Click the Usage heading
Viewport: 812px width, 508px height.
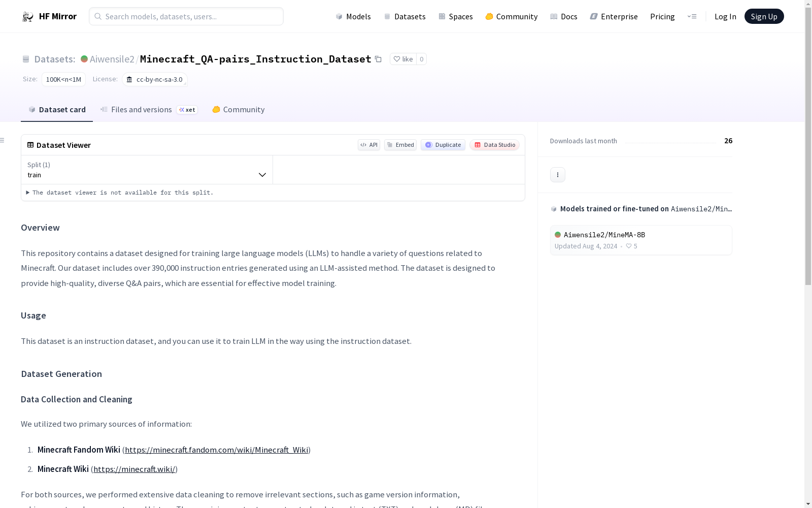[x=33, y=315]
